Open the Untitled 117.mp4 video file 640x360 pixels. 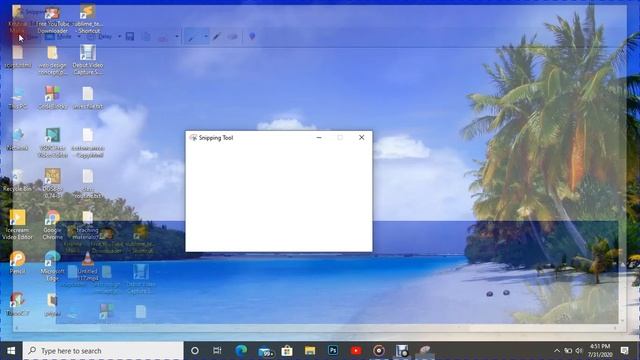[x=88, y=266]
